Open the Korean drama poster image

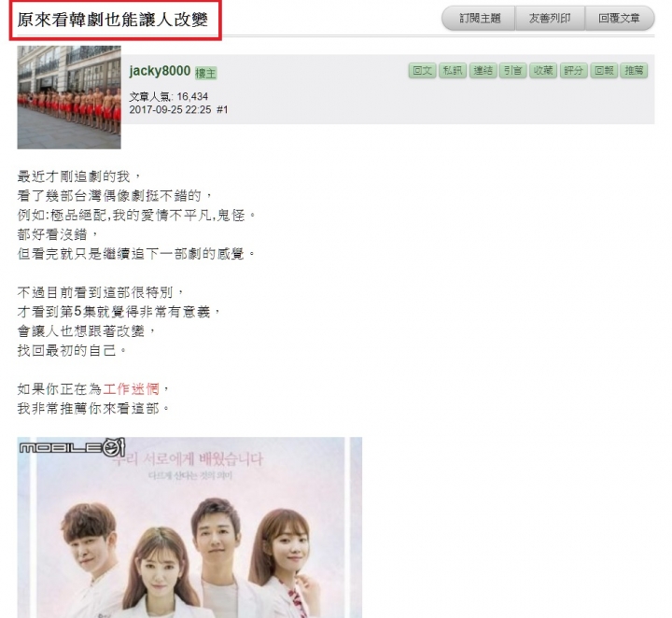(189, 527)
